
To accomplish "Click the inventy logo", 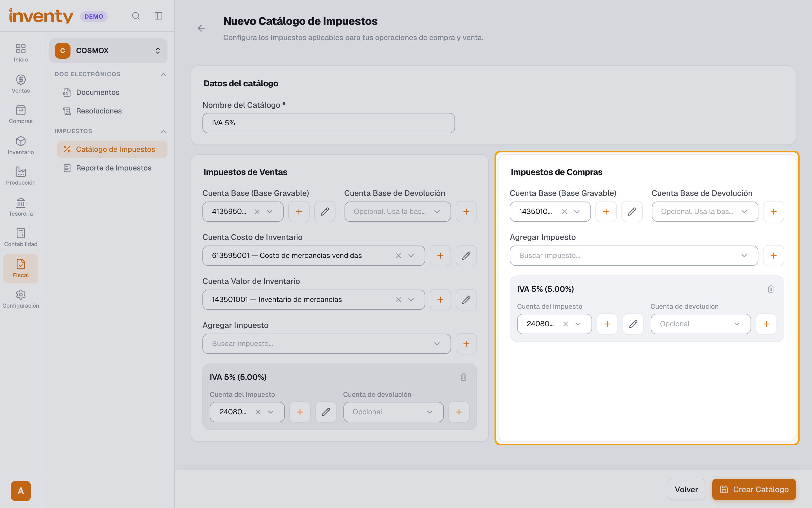I will (41, 16).
